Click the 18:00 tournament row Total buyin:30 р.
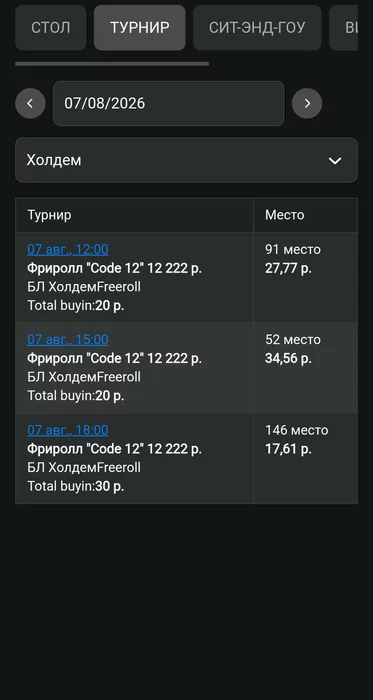 (x=76, y=487)
